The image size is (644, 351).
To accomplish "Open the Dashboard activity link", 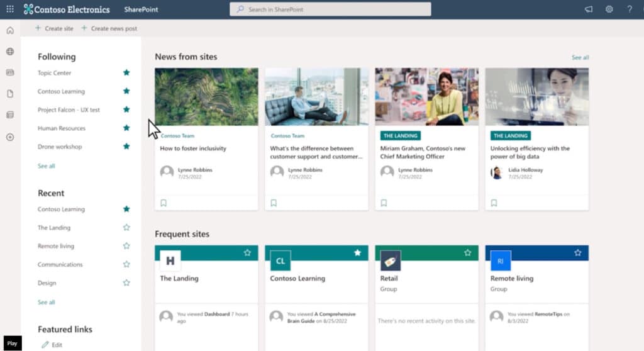I will 217,314.
